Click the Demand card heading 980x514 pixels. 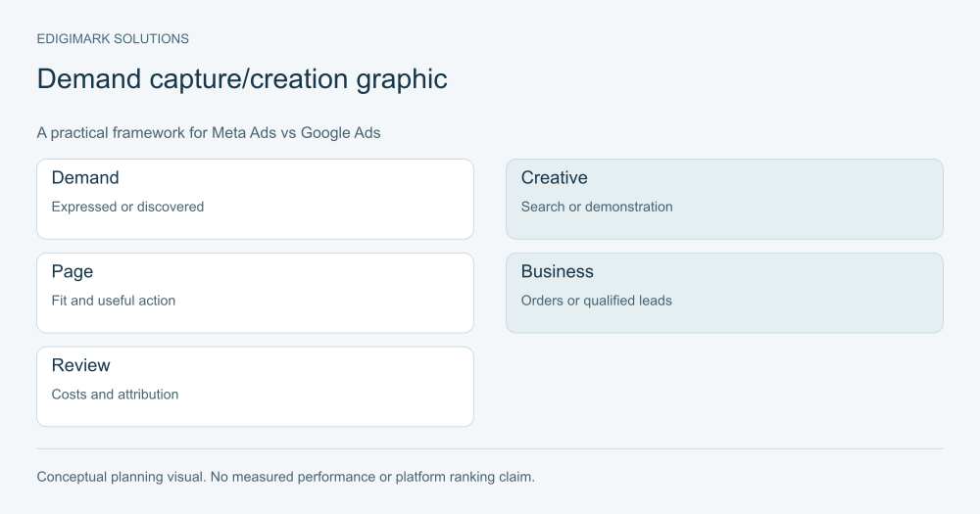[85, 178]
